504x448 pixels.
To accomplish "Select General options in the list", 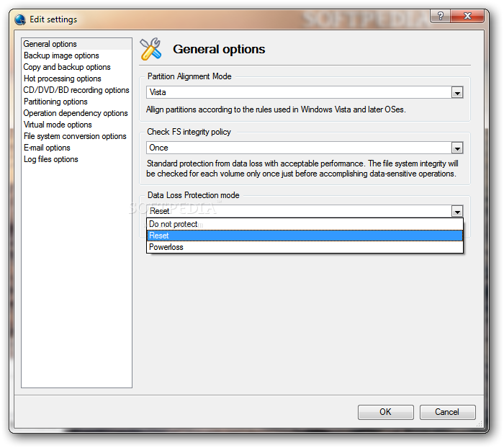I will click(x=76, y=44).
